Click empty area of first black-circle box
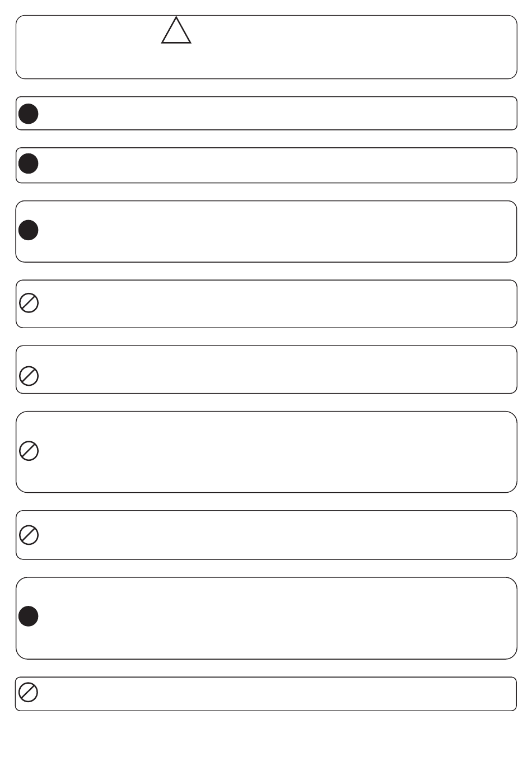 pyautogui.click(x=277, y=113)
